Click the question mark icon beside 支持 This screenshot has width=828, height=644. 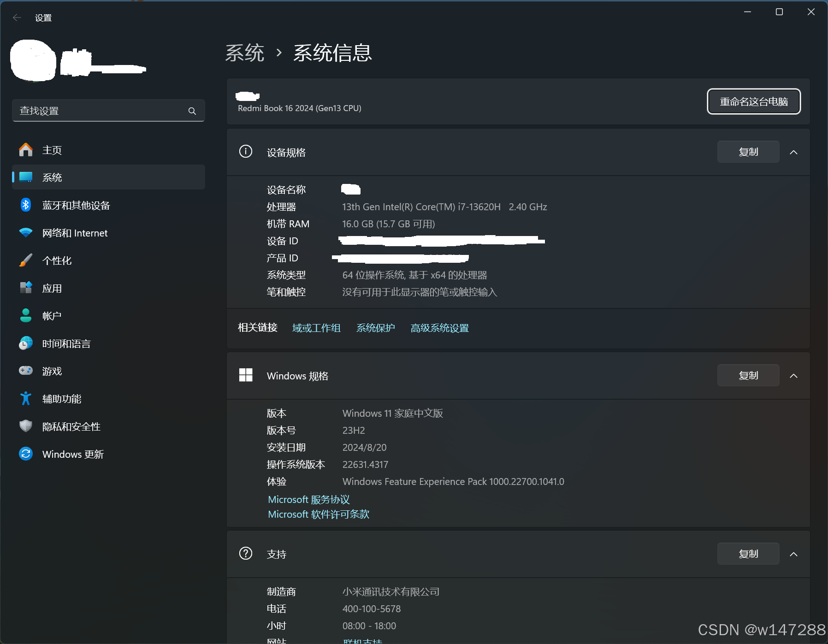point(246,553)
